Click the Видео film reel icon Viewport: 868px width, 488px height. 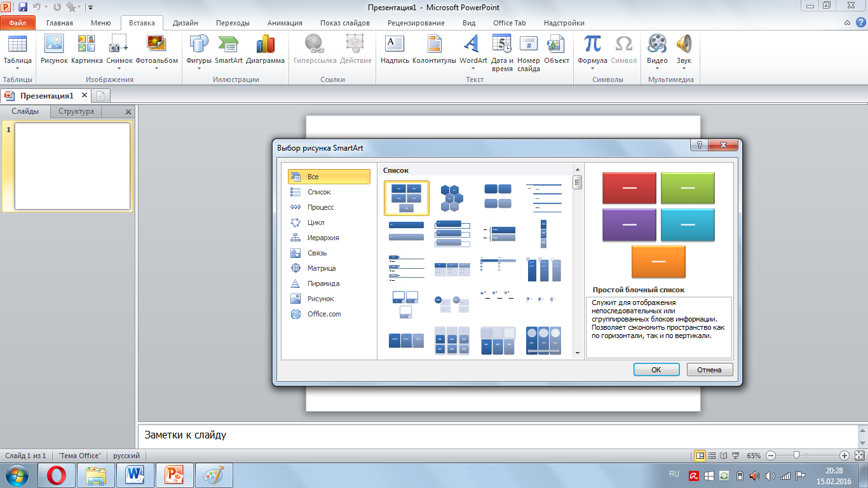coord(657,43)
